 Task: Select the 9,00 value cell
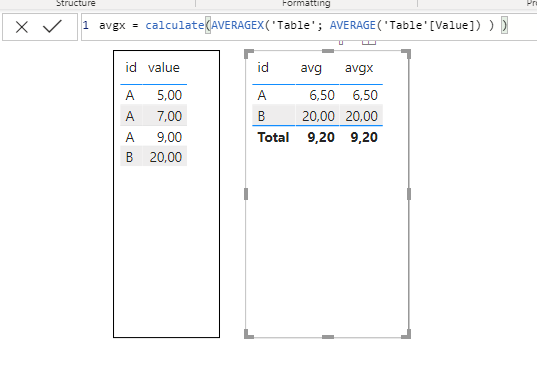(x=169, y=137)
